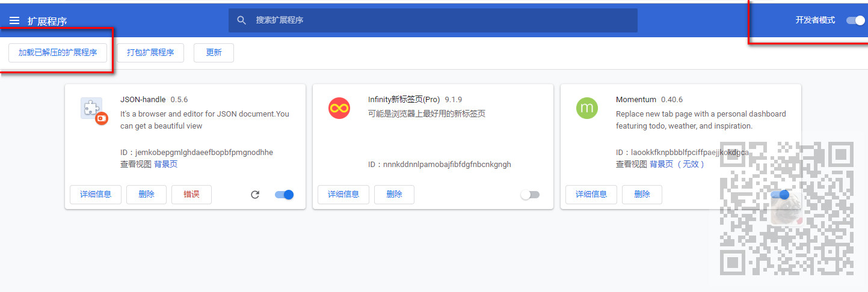Click the Infinity新标签页(Pro) name

[404, 99]
